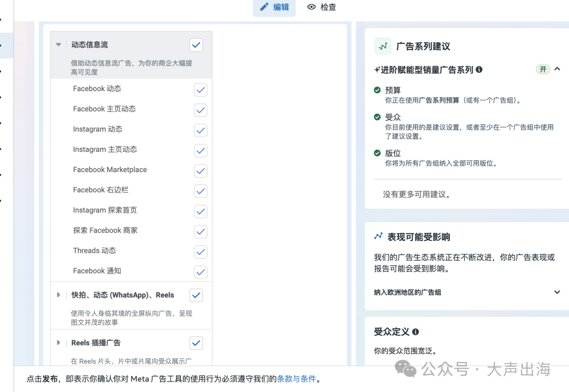The width and height of the screenshot is (569, 392).
Task: Click 没有更多可用建议 text
Action: (417, 194)
